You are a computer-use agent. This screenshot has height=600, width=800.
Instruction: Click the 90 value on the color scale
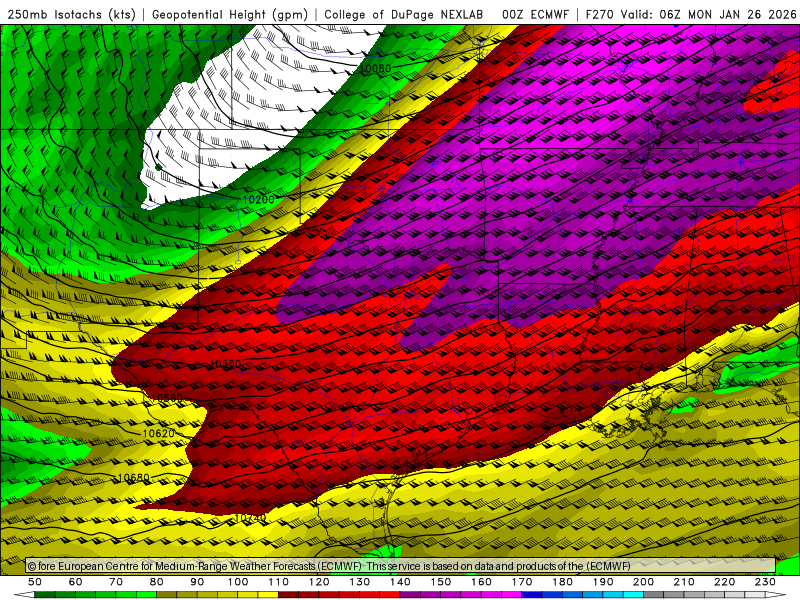pyautogui.click(x=197, y=582)
